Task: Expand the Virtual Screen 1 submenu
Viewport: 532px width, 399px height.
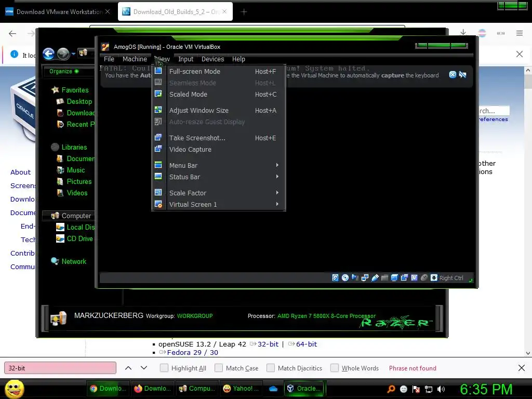Action: pyautogui.click(x=219, y=204)
